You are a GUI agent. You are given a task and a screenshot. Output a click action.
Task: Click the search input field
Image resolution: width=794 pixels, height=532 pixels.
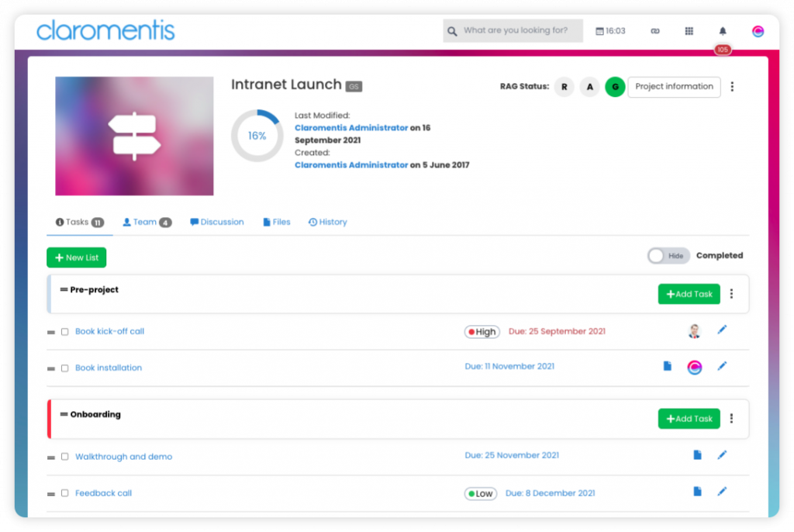point(520,31)
